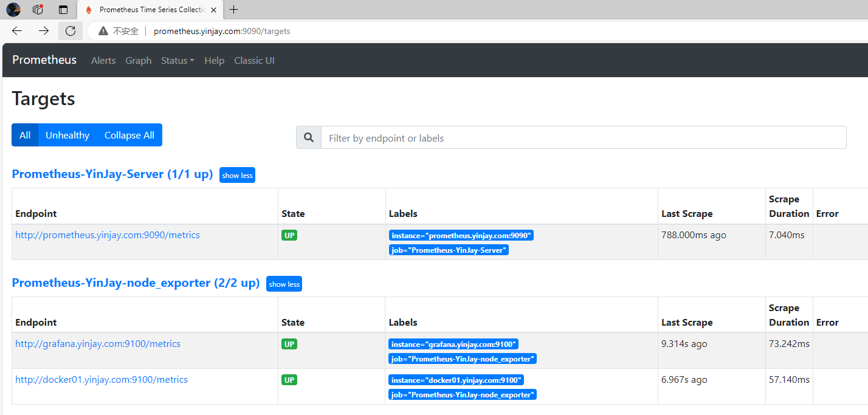Click the browser forward arrow icon
This screenshot has height=415, width=868.
tap(44, 31)
